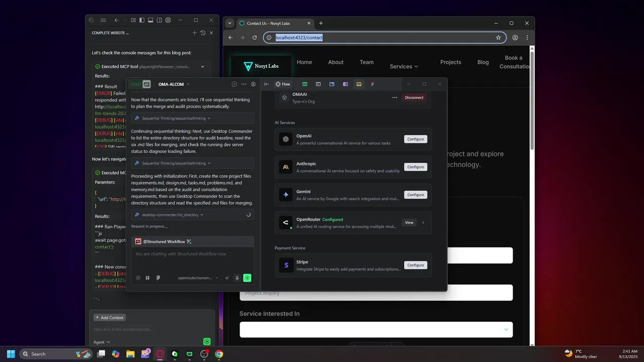Configure the Gemini service
The height and width of the screenshot is (362, 644).
[x=416, y=195]
